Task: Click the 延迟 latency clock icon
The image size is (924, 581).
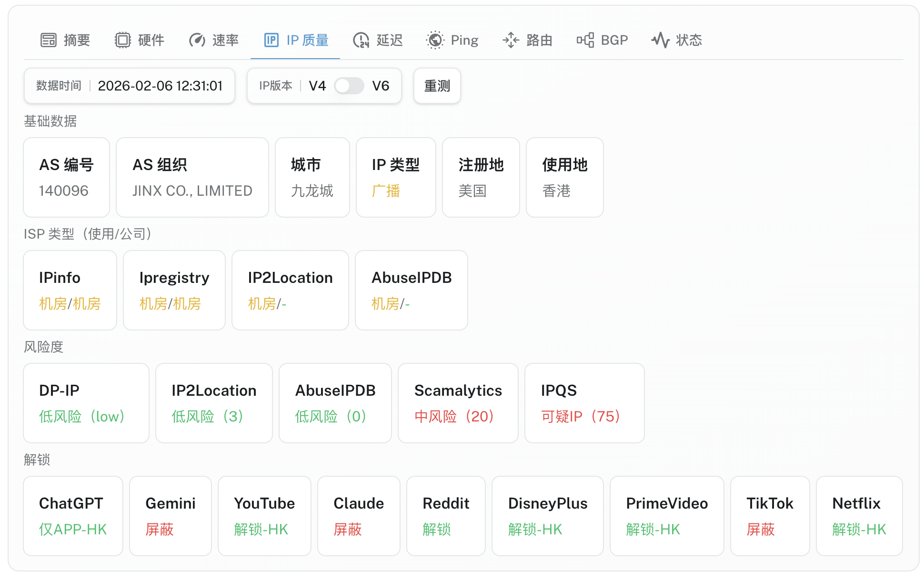Action: click(360, 40)
